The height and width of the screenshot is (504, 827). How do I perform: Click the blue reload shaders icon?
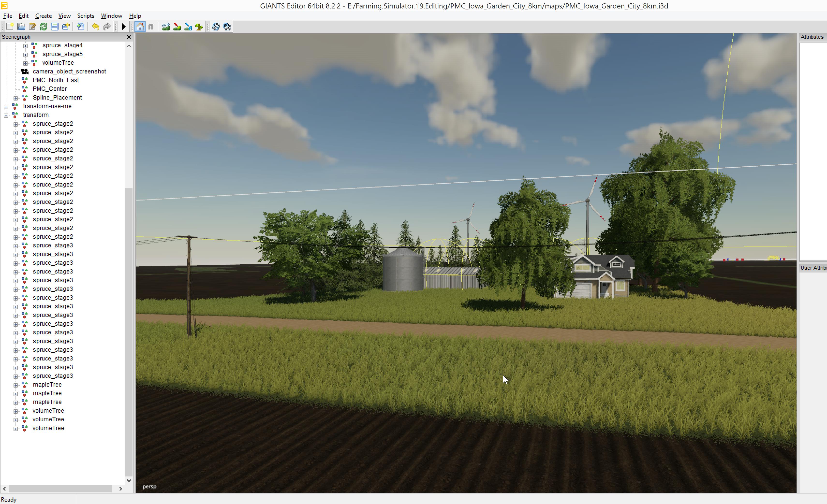216,27
